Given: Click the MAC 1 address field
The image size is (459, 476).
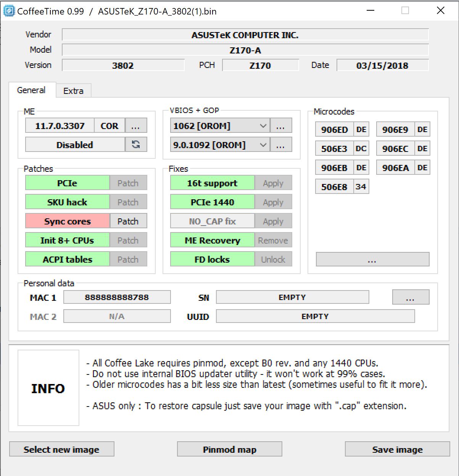Looking at the screenshot, I should [x=117, y=297].
